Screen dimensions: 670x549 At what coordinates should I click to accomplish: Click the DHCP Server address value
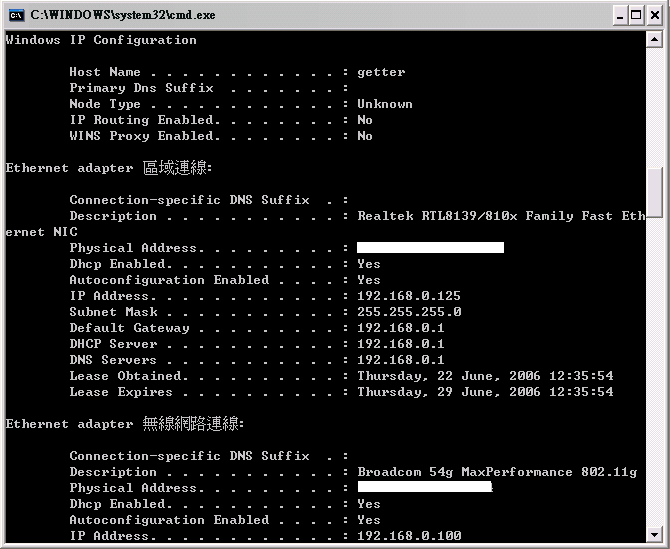[401, 344]
